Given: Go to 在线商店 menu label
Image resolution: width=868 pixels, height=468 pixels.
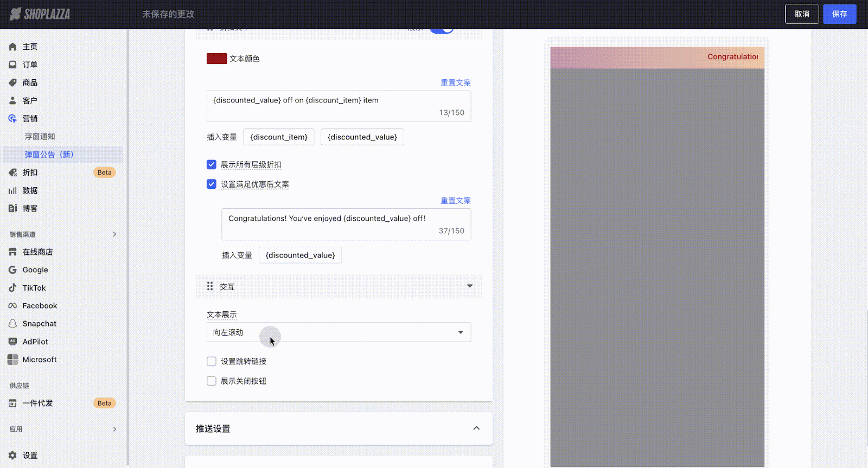Looking at the screenshot, I should pyautogui.click(x=38, y=252).
